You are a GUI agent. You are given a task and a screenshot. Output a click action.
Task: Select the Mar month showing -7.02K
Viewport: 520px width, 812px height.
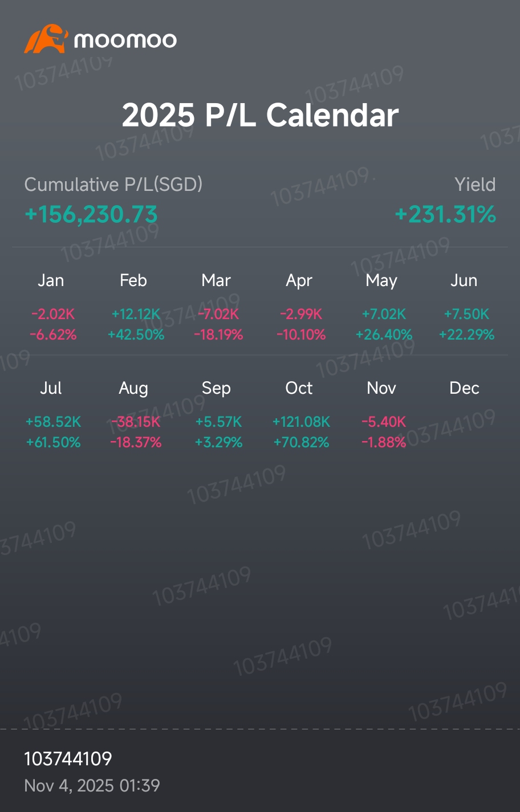tap(218, 307)
